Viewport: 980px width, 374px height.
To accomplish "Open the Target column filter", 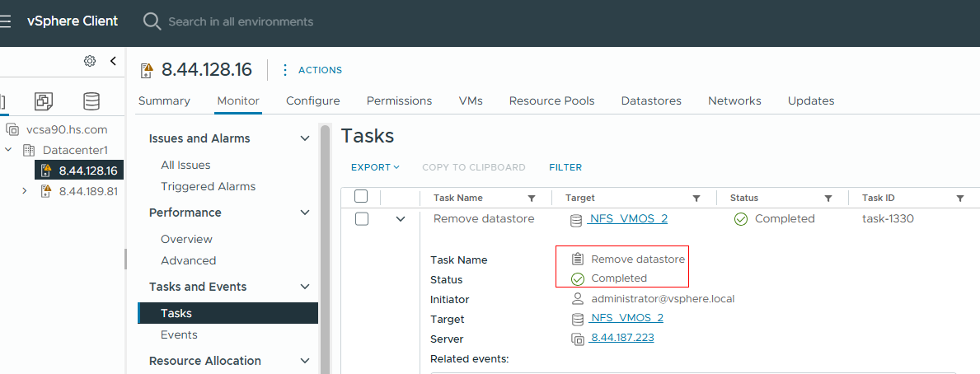I will [x=696, y=199].
